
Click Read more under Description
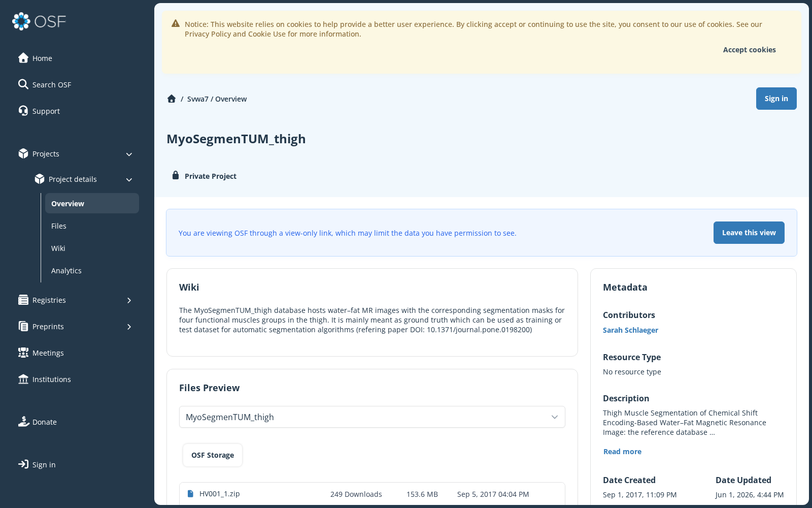tap(622, 452)
